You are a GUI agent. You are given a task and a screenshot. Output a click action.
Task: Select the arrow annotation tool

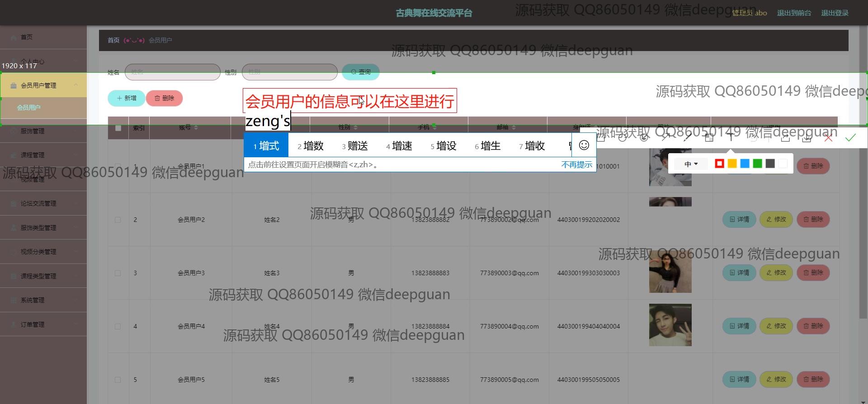[665, 138]
